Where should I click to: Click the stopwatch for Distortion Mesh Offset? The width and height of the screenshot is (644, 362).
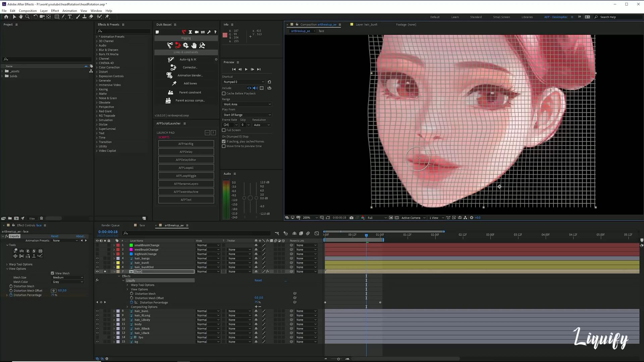(11, 291)
